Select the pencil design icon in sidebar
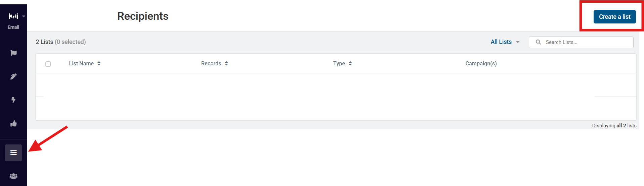This screenshot has width=644, height=186. point(13,76)
